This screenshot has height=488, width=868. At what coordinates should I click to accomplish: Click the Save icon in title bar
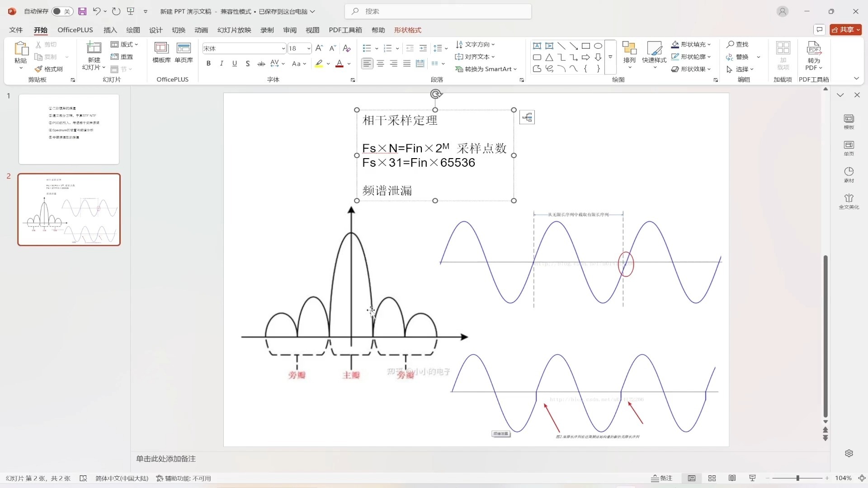82,11
